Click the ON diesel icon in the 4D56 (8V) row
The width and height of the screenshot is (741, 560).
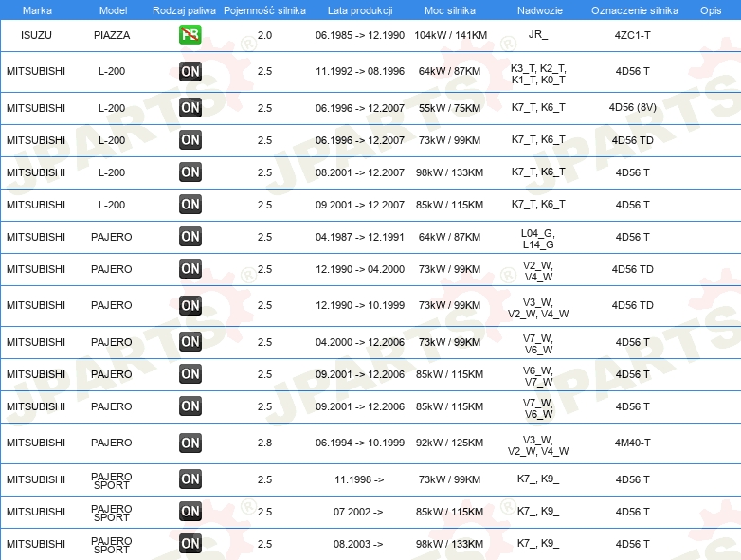tap(190, 108)
